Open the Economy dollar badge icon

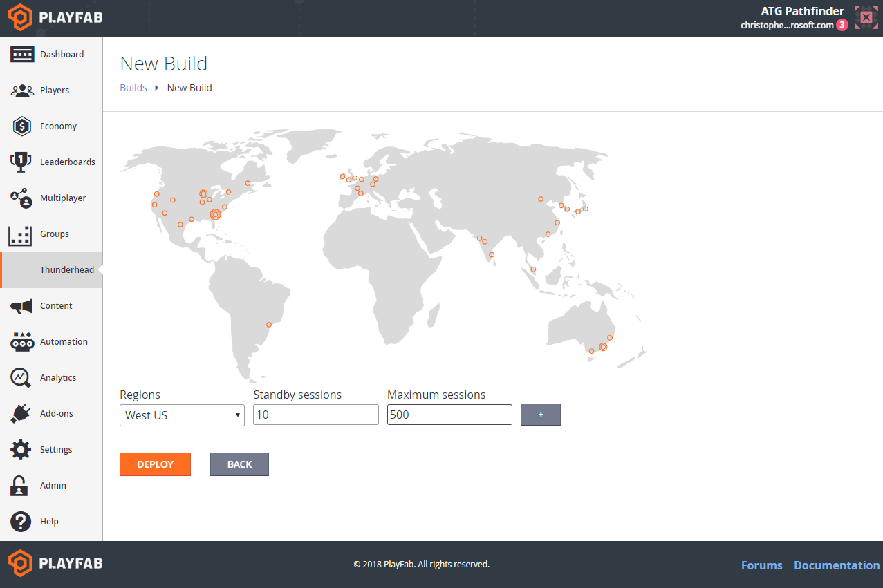(x=22, y=126)
